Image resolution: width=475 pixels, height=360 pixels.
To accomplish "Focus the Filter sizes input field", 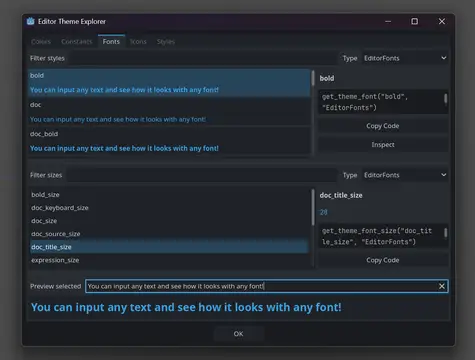I will [202, 175].
